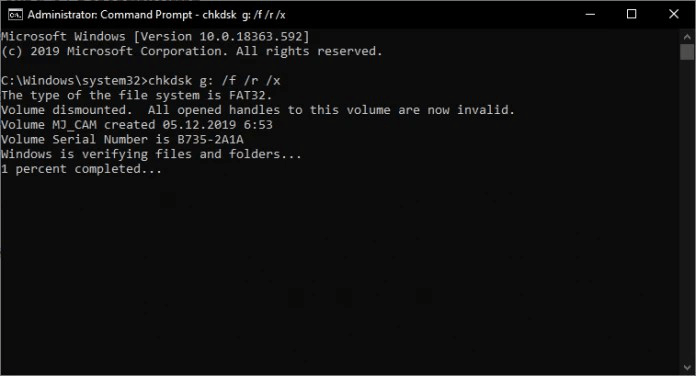Click the scrollbar up arrow
696x376 pixels.
(687, 36)
